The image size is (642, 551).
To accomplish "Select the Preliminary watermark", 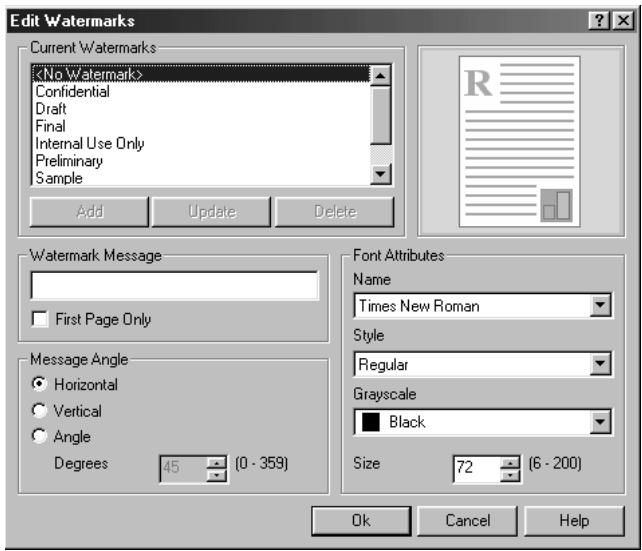I will (x=201, y=160).
